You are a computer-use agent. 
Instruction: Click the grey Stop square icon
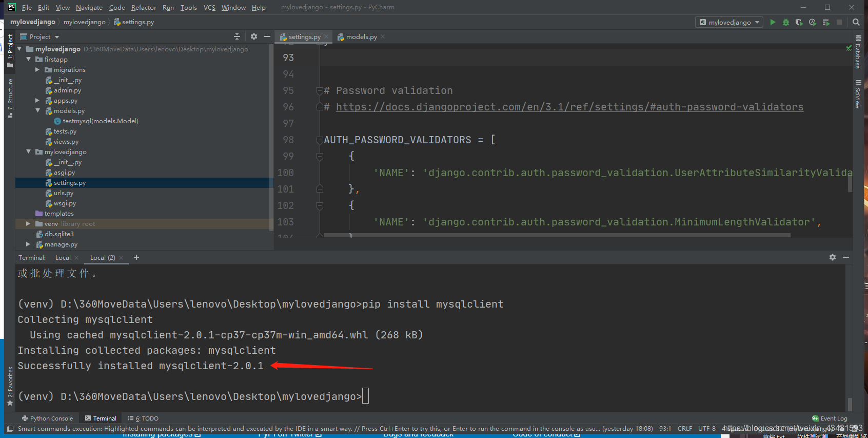pyautogui.click(x=839, y=22)
